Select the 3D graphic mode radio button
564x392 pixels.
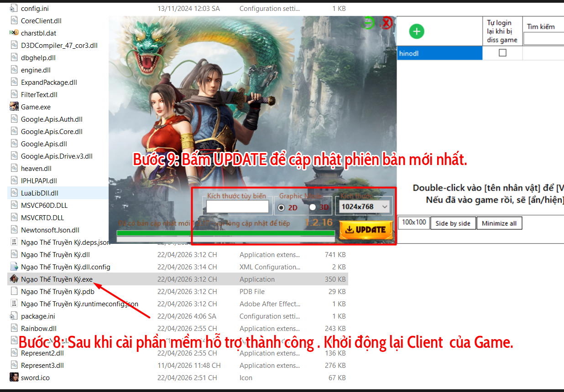click(313, 207)
